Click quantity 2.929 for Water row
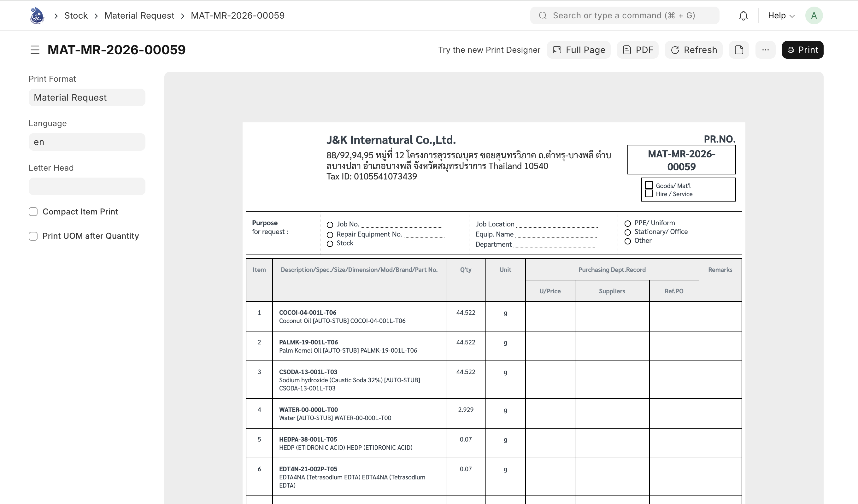Viewport: 858px width, 504px height. point(466,410)
